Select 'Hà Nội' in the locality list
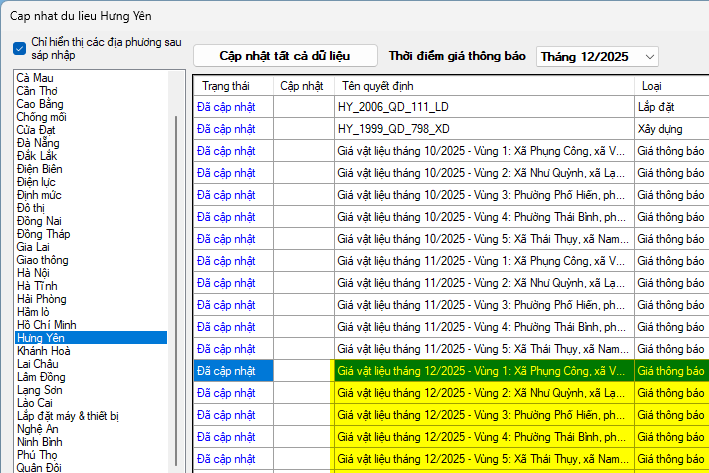Image resolution: width=709 pixels, height=473 pixels. 35,273
